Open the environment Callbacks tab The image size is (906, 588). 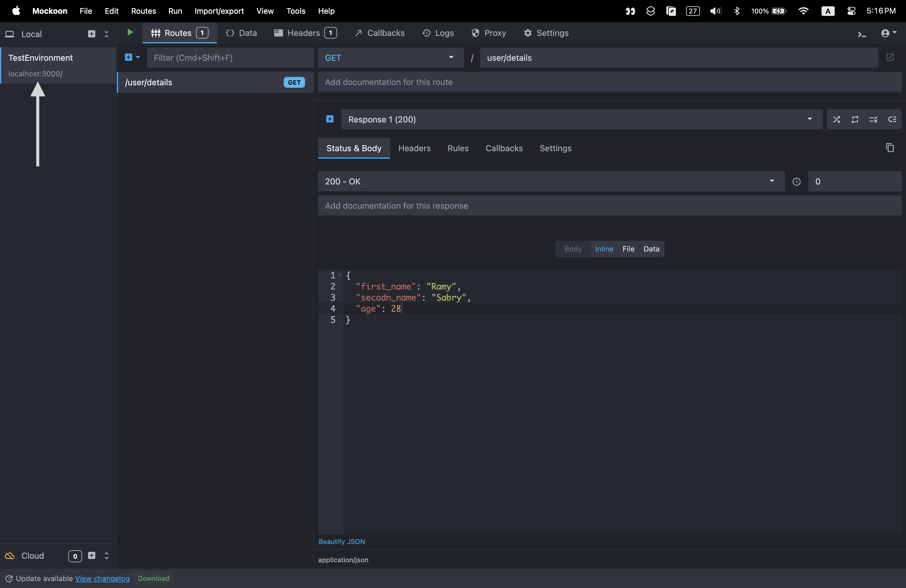(x=380, y=33)
